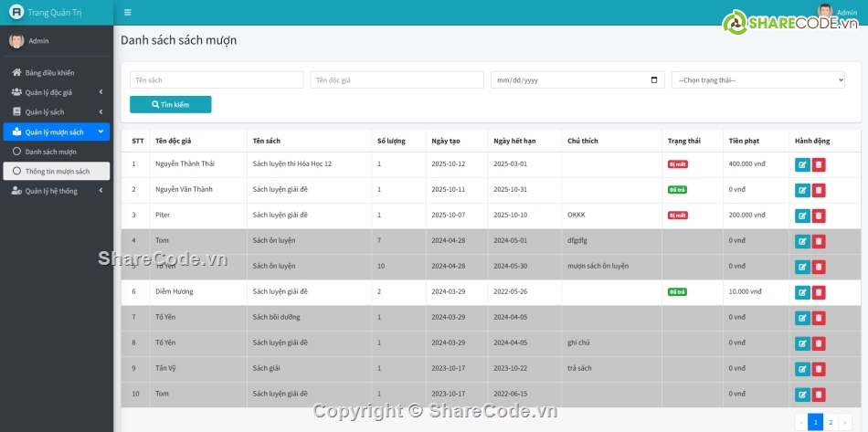
Task: Open Bảng điều khiển dashboard menu item
Action: click(x=49, y=73)
